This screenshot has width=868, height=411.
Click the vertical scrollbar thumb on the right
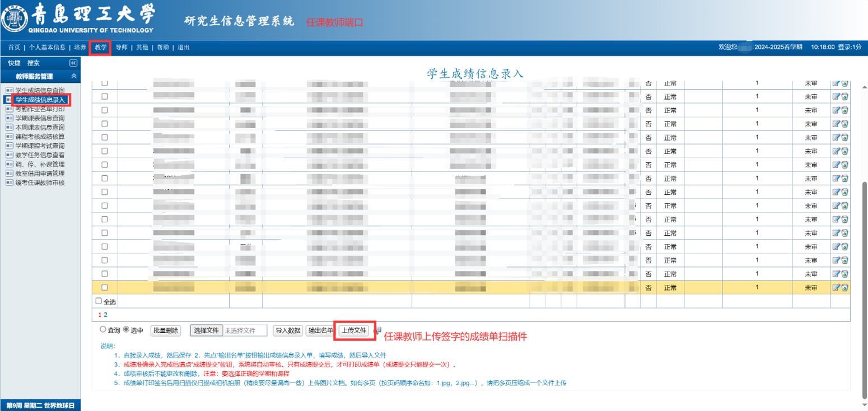[864, 291]
